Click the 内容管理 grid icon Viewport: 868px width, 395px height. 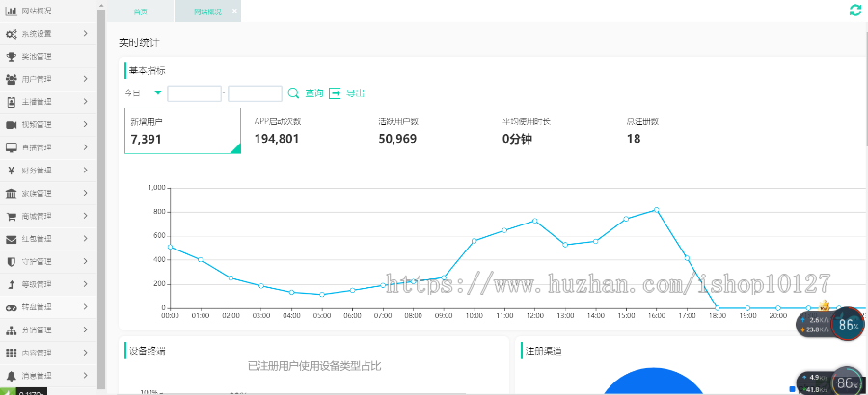pyautogui.click(x=11, y=353)
